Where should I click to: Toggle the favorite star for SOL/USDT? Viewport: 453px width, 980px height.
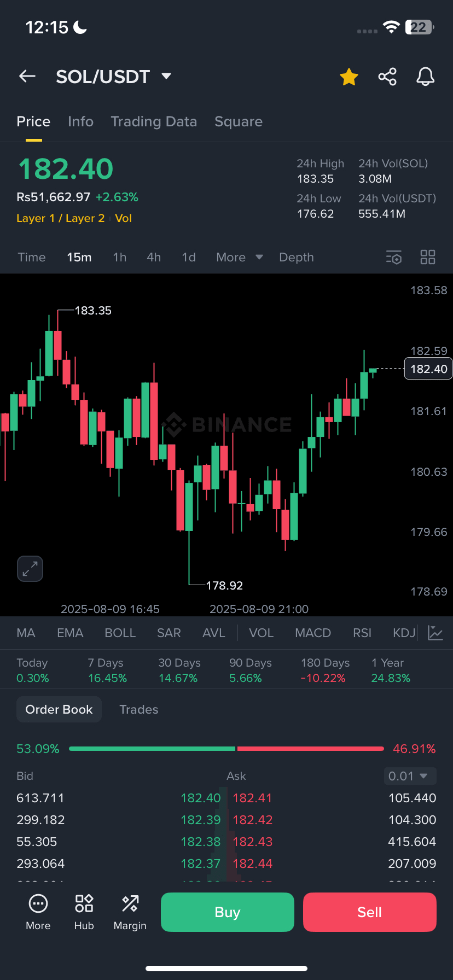[x=349, y=77]
